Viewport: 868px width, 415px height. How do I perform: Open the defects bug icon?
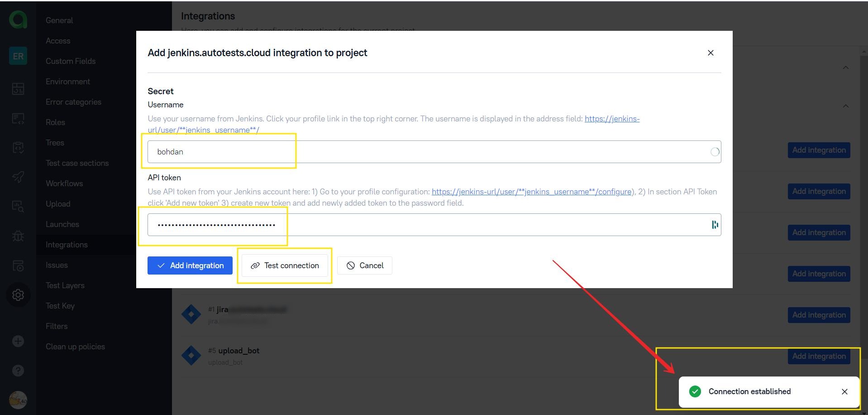(x=18, y=236)
